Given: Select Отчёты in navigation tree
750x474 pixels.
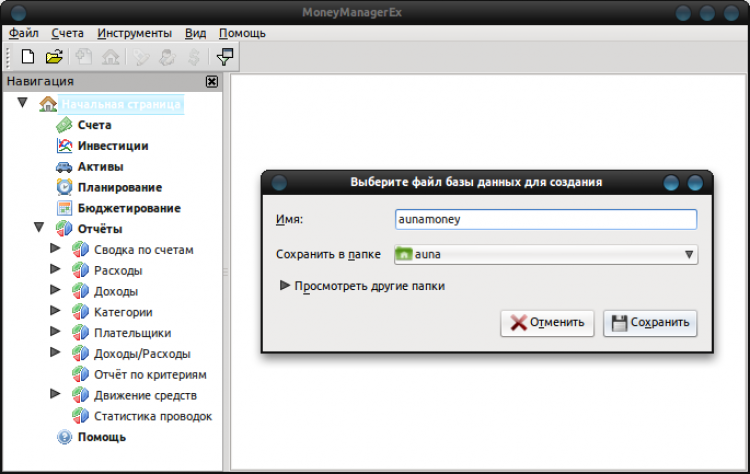Looking at the screenshot, I should tap(100, 229).
